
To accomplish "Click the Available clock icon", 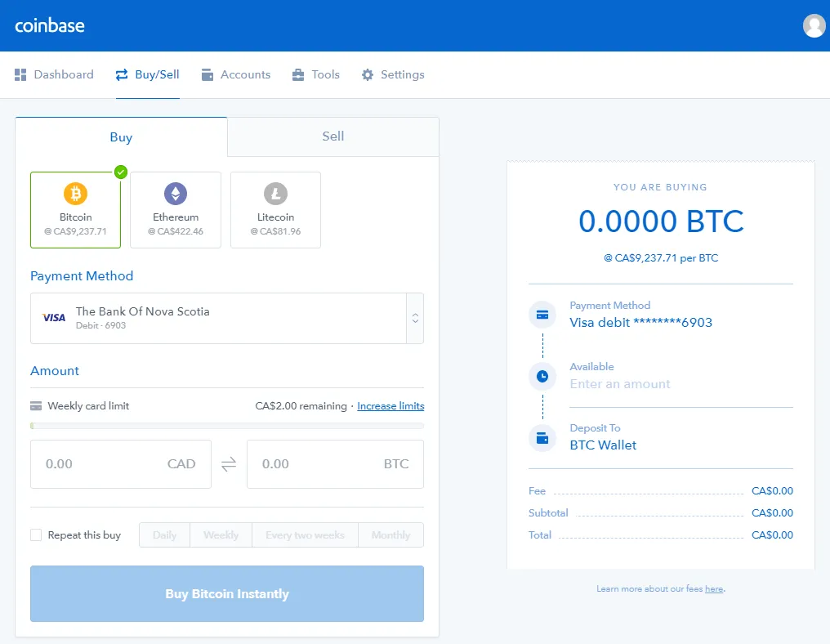I will [542, 376].
